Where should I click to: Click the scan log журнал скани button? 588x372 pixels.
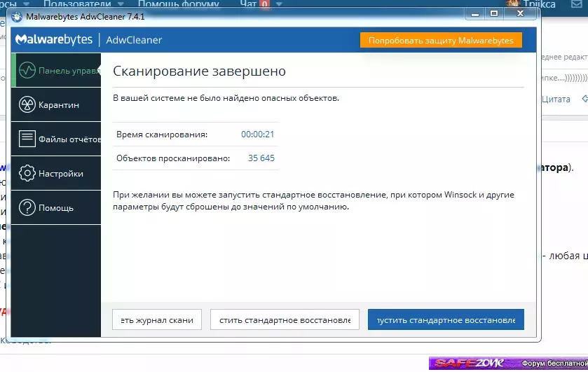tap(157, 320)
